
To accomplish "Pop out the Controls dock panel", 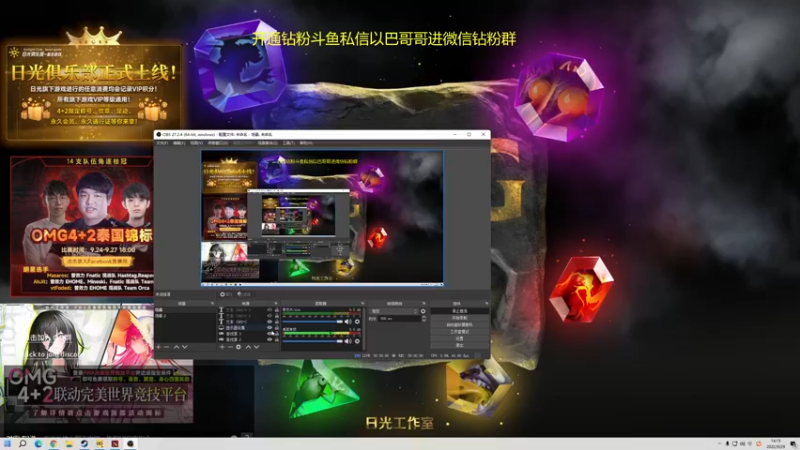I will (x=487, y=304).
